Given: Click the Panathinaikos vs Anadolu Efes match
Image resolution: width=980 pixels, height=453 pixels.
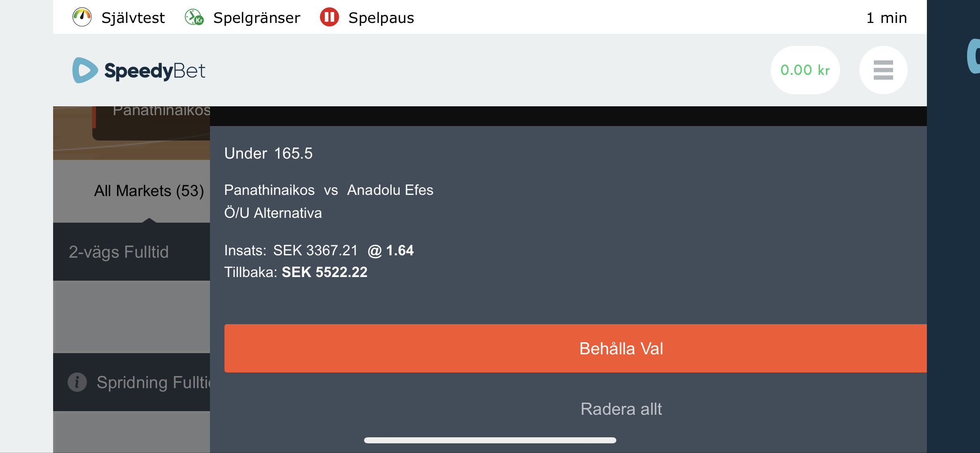Looking at the screenshot, I should coord(329,190).
